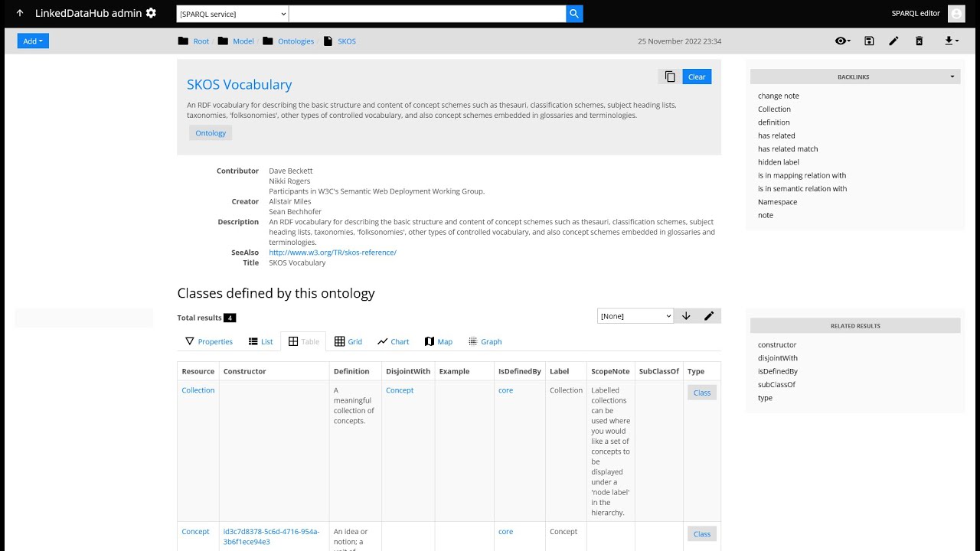The image size is (980, 551).
Task: Click the 'Namespace' backlink
Action: [777, 202]
